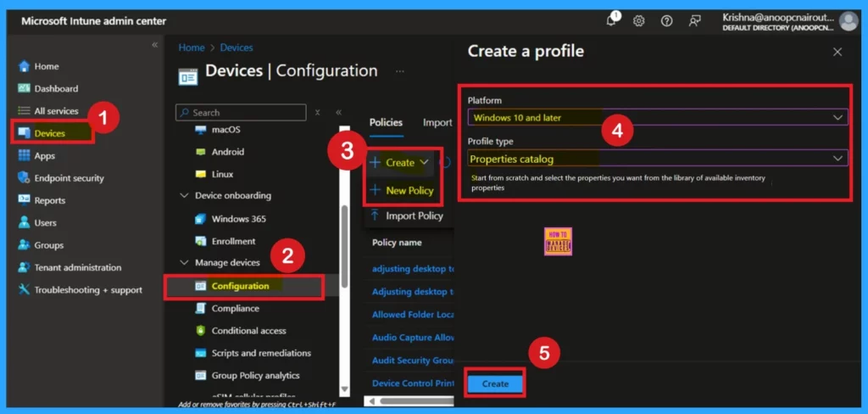This screenshot has height=414, width=868.
Task: Collapse the Device onboarding section
Action: (184, 196)
